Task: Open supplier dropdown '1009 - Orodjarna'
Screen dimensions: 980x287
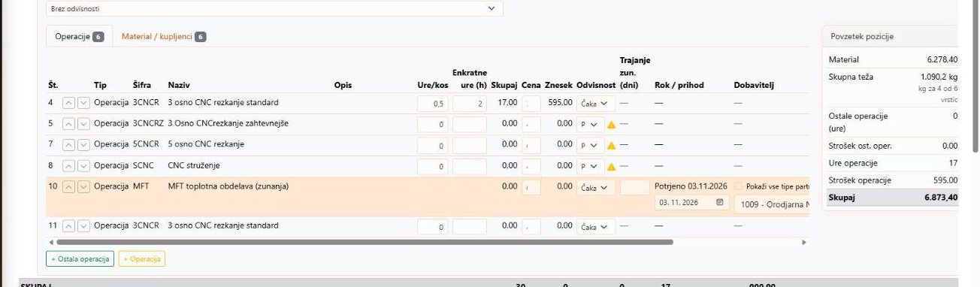Action: click(772, 204)
